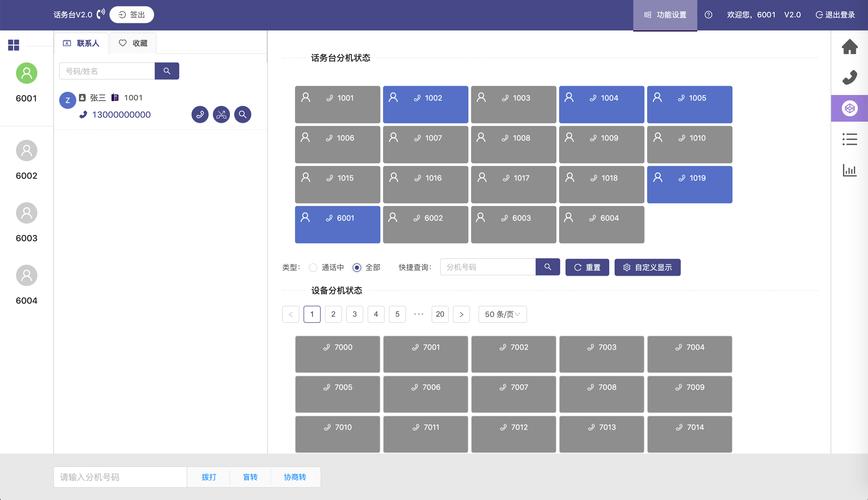This screenshot has height=500, width=868.
Task: Go to page 5 of device extensions
Action: click(397, 315)
